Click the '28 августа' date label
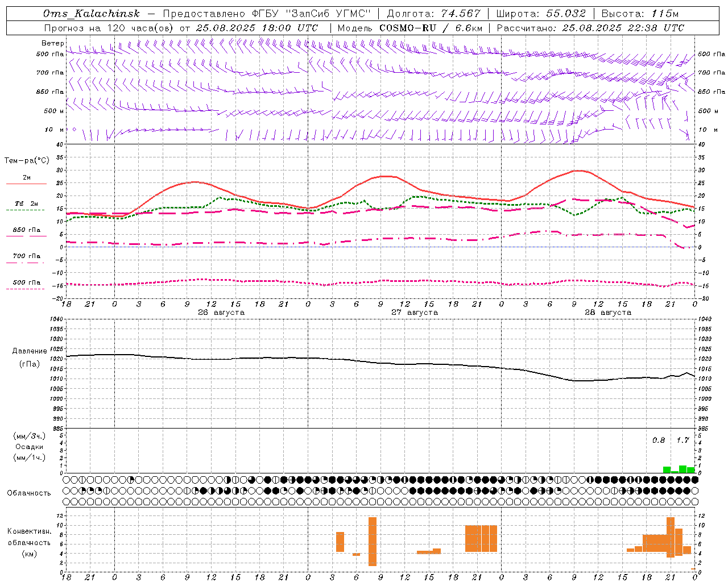The height and width of the screenshot is (582, 728). (608, 313)
